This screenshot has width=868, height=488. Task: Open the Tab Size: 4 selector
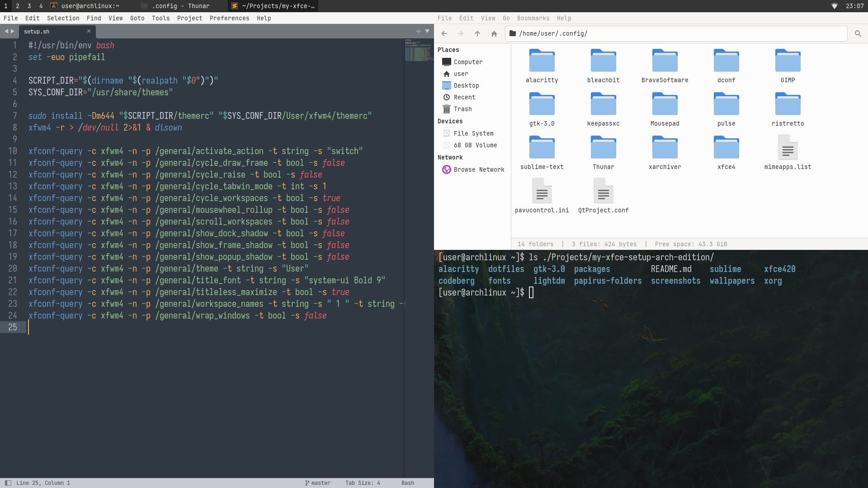pos(363,483)
